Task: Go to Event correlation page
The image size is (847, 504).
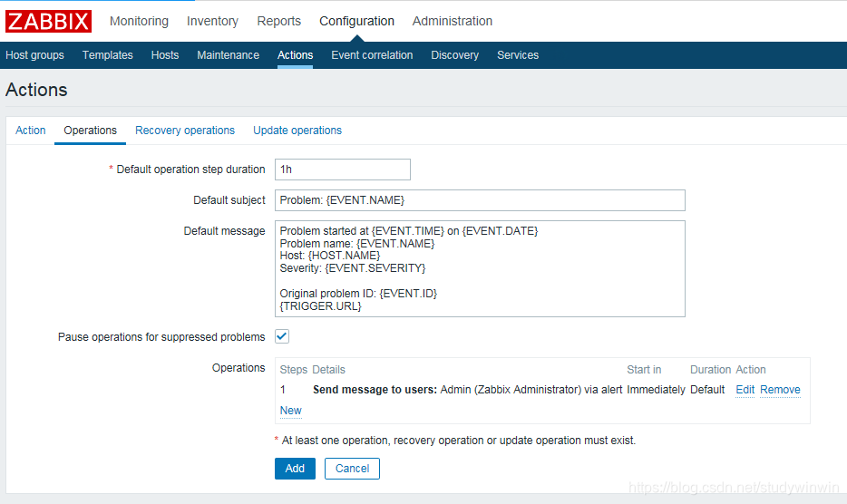Action: coord(372,55)
